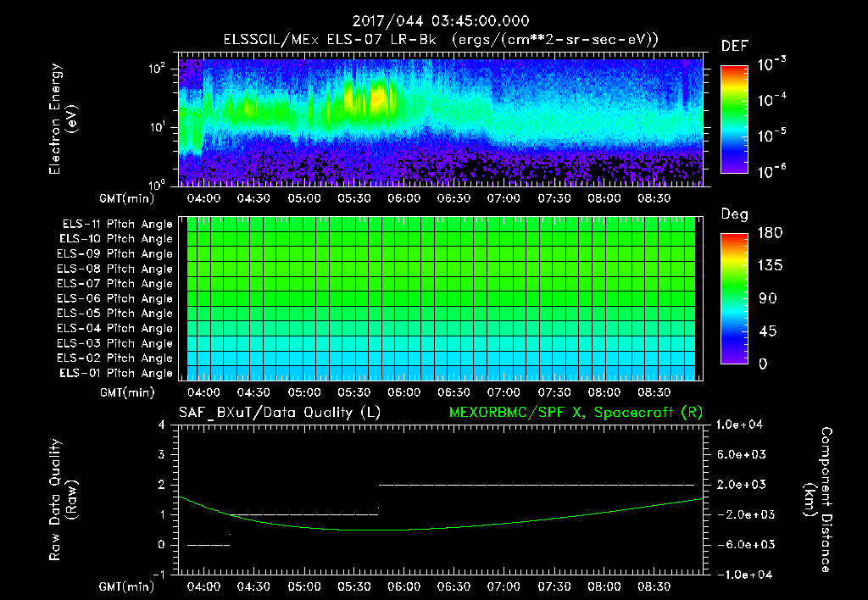Click the 10^-6 tick on DEF scale
The image size is (868, 600).
tap(771, 171)
